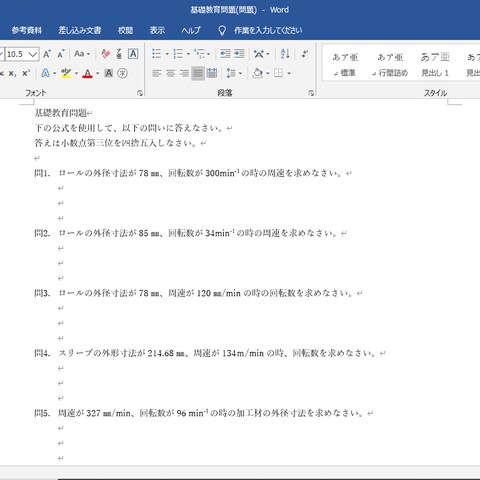Apply paragraph shading paint bucket
Image resolution: width=480 pixels, height=480 pixels.
point(257,73)
